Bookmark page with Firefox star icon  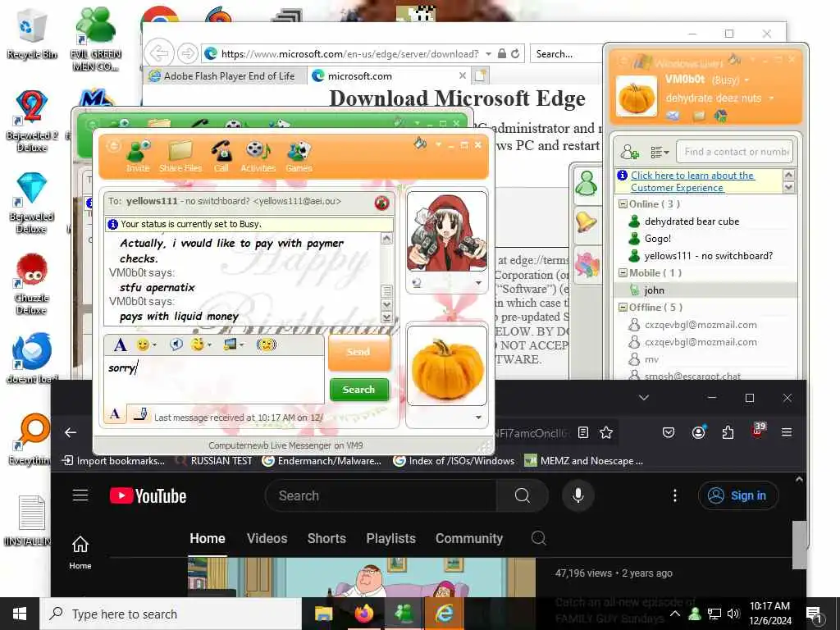[x=606, y=432]
